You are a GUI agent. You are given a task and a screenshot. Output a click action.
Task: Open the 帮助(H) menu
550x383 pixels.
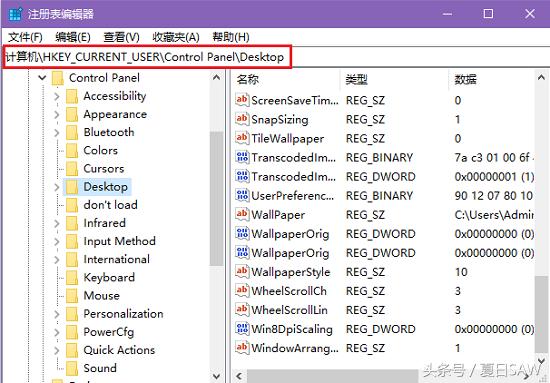tap(231, 37)
